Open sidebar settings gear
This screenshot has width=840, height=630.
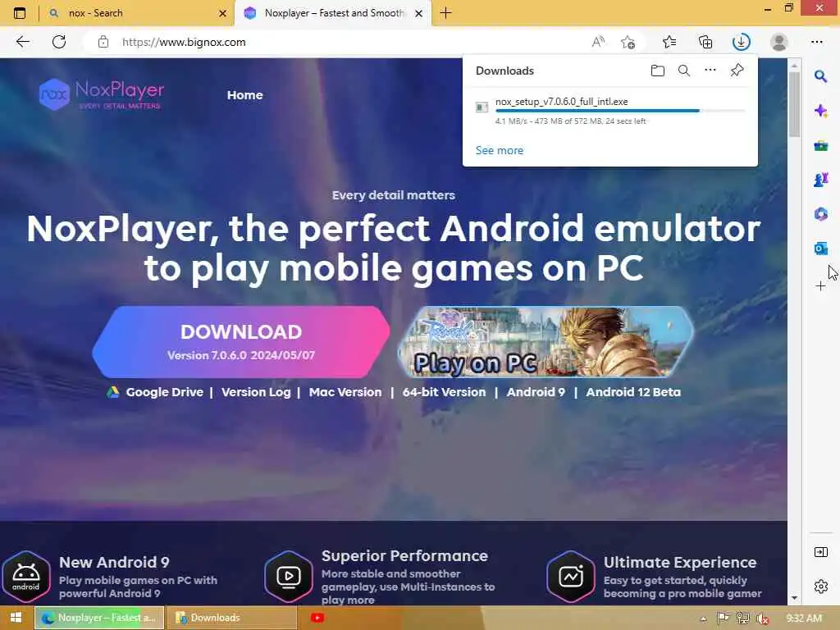pos(820,586)
